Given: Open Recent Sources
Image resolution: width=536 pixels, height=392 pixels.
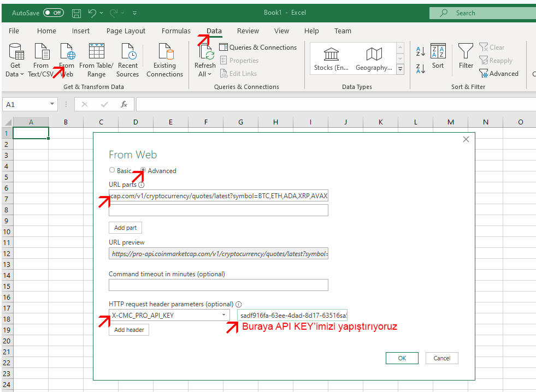Looking at the screenshot, I should point(127,60).
